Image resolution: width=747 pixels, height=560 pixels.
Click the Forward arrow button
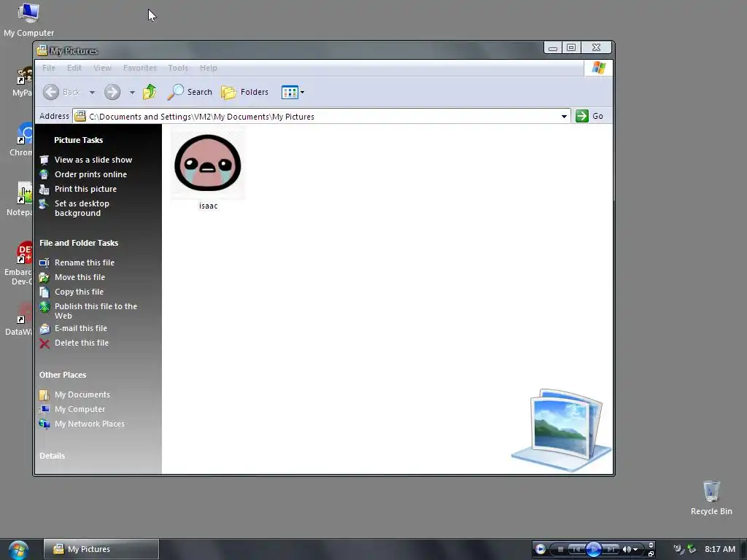[x=112, y=92]
